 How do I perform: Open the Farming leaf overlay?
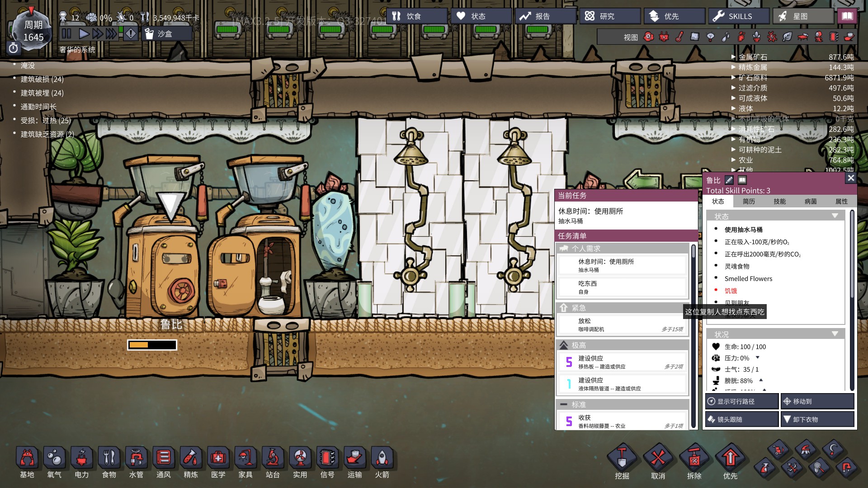787,37
